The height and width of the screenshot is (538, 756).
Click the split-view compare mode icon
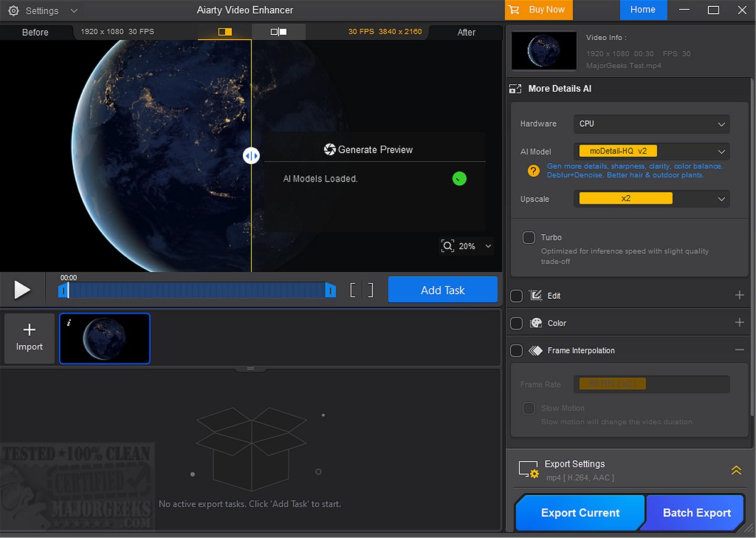(225, 31)
